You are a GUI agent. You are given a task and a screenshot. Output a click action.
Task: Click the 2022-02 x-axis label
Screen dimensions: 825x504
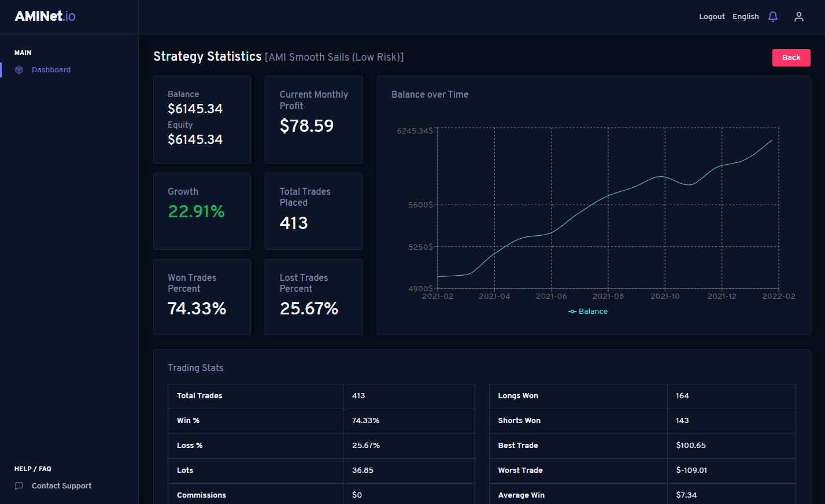[x=779, y=297]
